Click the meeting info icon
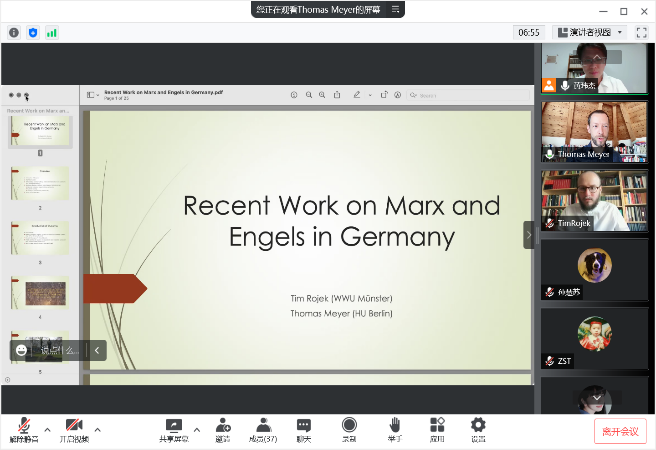Screen dimensions: 656x450 [x=14, y=32]
